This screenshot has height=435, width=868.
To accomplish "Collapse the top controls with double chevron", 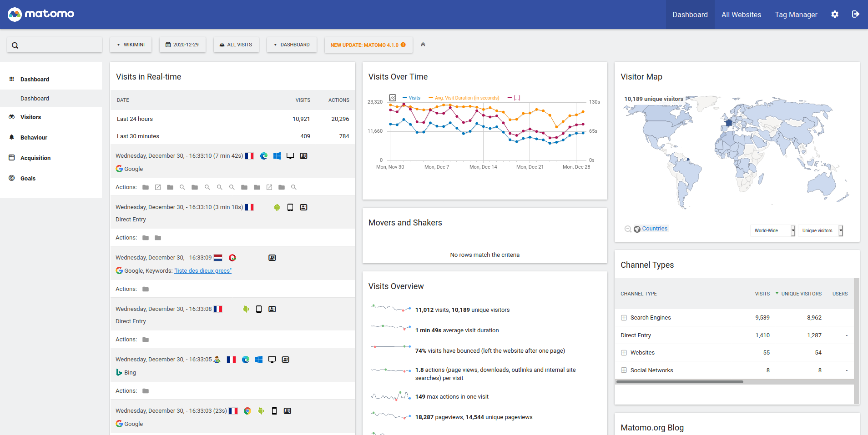I will point(423,45).
